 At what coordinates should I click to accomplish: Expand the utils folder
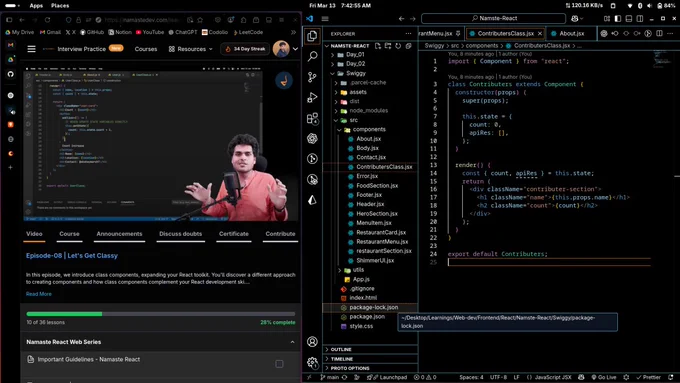pos(371,270)
